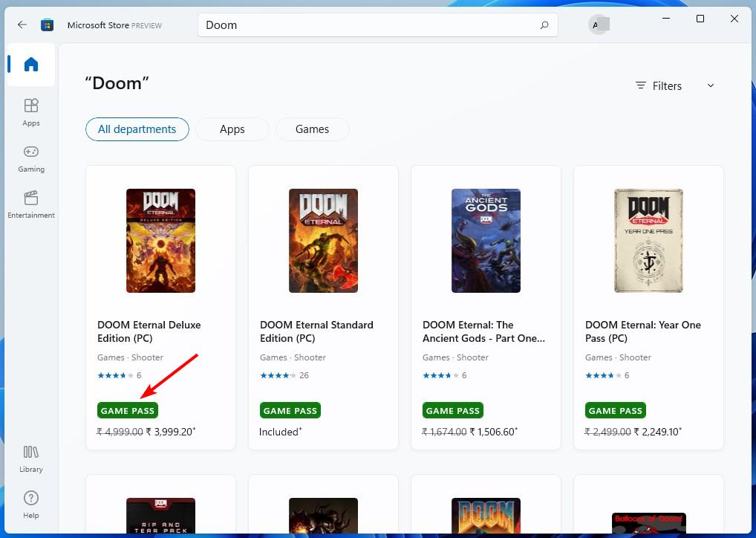The image size is (756, 538).
Task: Open Entertainment section in sidebar
Action: point(31,204)
